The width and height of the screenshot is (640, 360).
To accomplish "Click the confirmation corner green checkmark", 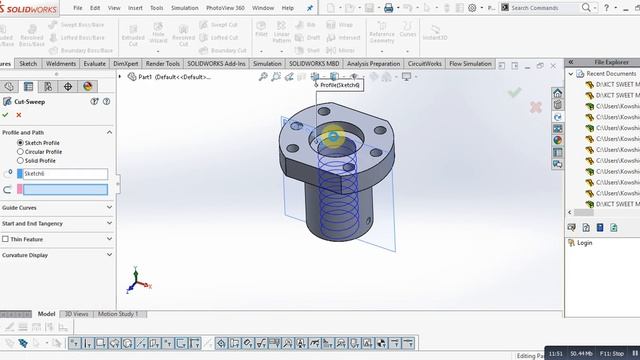I will (514, 92).
